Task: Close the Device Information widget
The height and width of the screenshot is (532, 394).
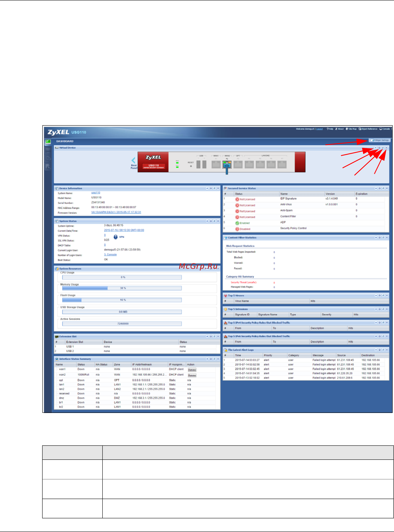Action: point(218,188)
